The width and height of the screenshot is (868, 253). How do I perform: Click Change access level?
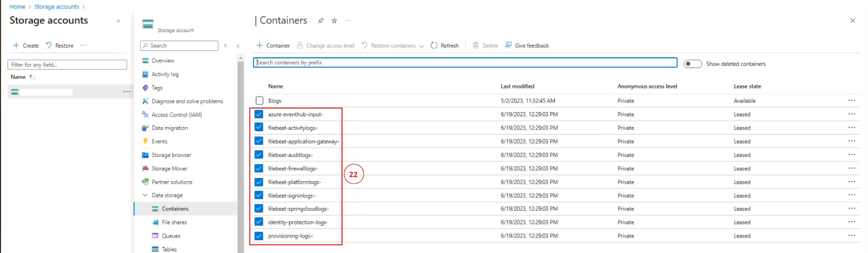pyautogui.click(x=325, y=46)
